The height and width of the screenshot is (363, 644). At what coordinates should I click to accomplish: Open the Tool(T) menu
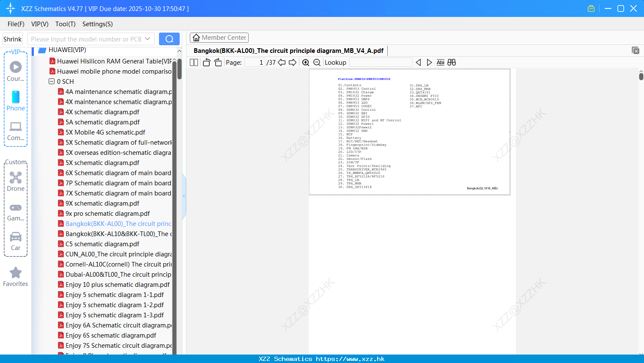(66, 24)
